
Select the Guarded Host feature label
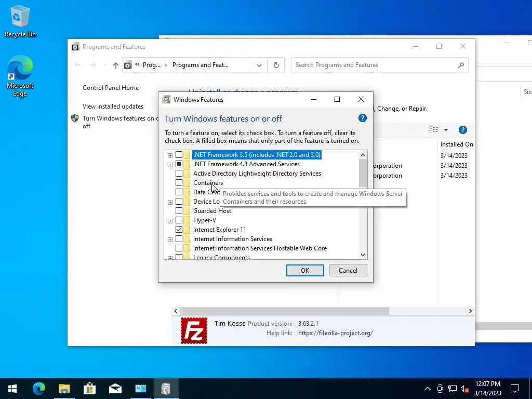click(x=212, y=211)
